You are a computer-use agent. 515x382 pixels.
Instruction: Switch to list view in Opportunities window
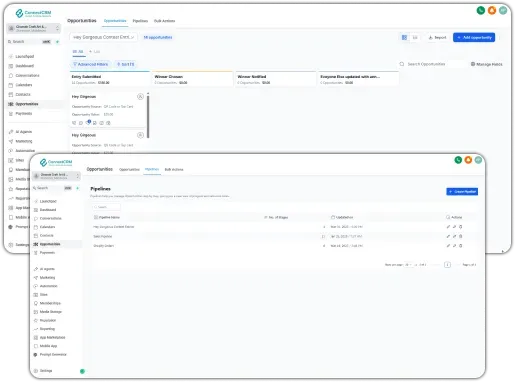click(x=415, y=37)
